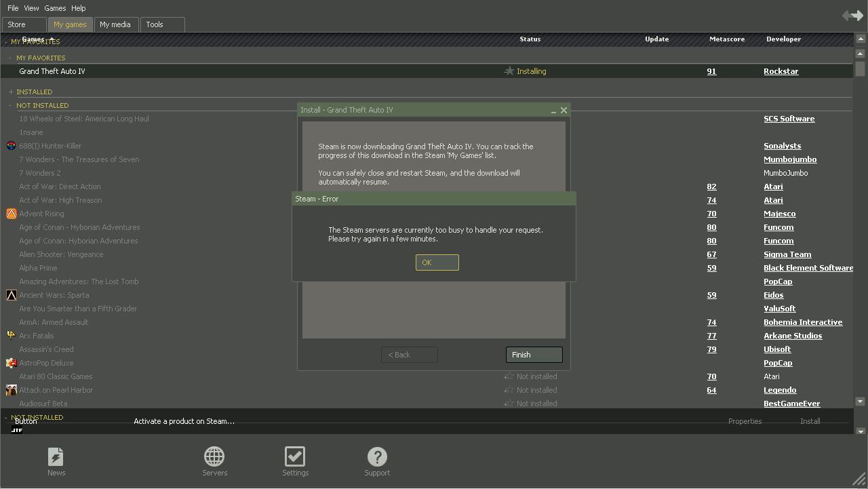Image resolution: width=868 pixels, height=489 pixels.
Task: Open the Arkane Studios developer link
Action: click(x=793, y=336)
